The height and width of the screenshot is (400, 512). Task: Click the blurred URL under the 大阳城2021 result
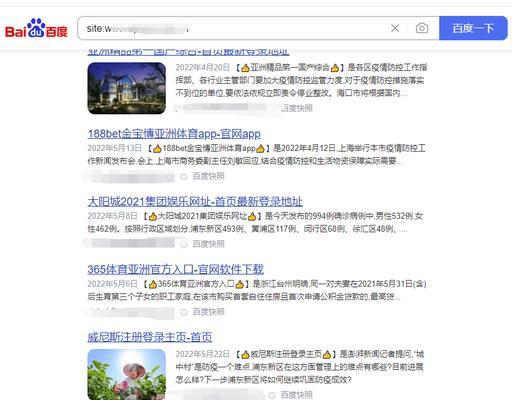[130, 243]
